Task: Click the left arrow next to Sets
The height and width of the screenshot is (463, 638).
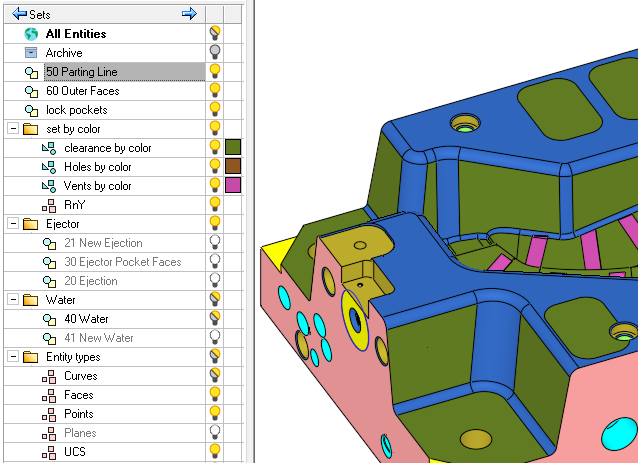Action: [x=19, y=14]
